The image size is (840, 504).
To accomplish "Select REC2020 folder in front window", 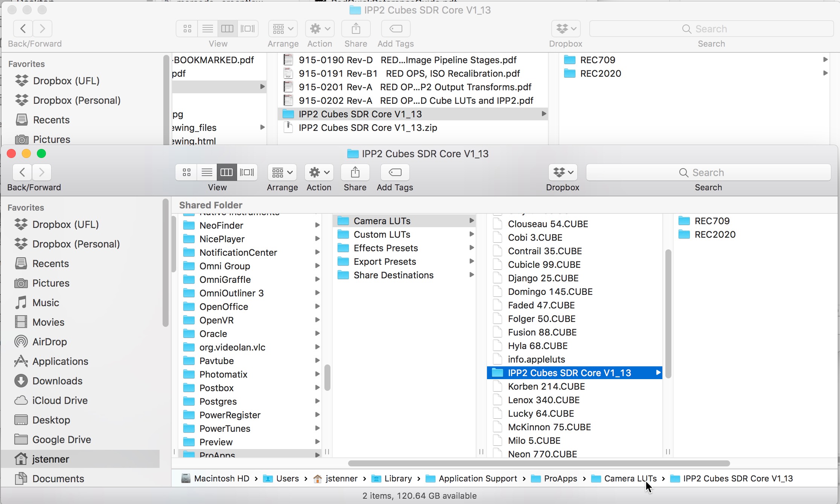I will click(715, 235).
